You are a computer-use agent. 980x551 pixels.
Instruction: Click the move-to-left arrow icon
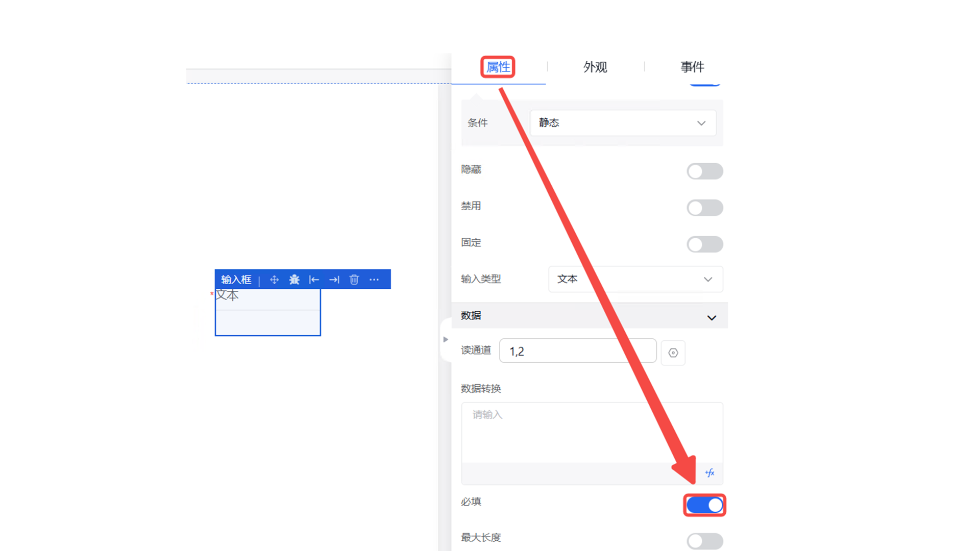tap(314, 280)
